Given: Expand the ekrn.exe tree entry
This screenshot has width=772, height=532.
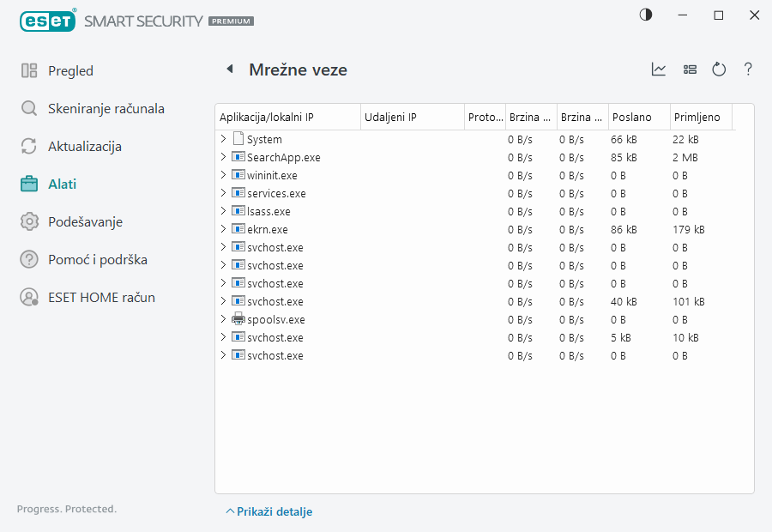Looking at the screenshot, I should pos(224,229).
